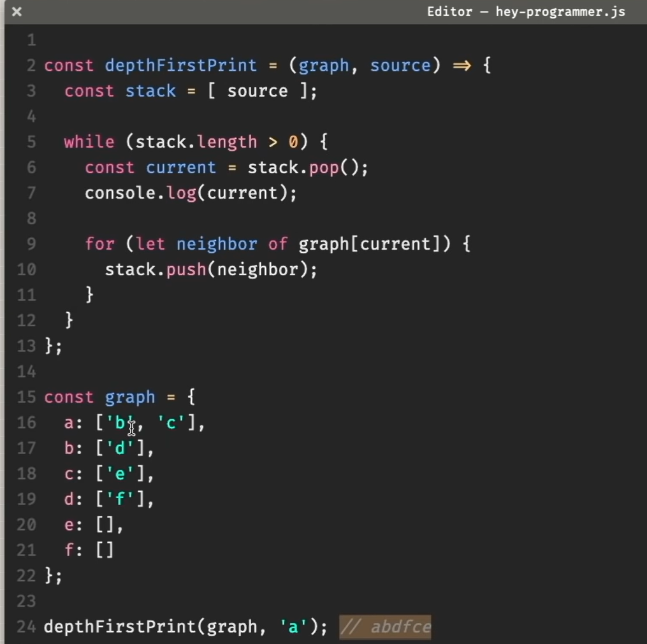647x644 pixels.
Task: Click line number 2 in the gutter
Action: click(x=31, y=66)
